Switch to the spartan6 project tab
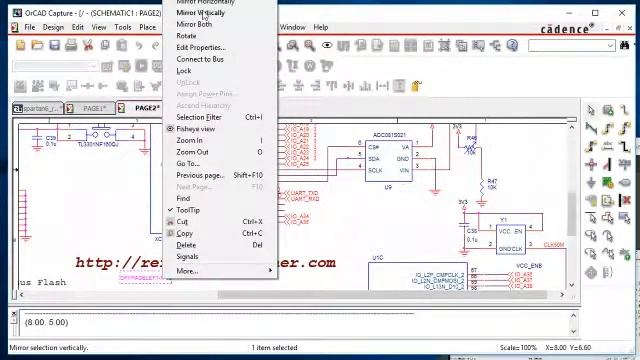The width and height of the screenshot is (640, 360). click(38, 108)
